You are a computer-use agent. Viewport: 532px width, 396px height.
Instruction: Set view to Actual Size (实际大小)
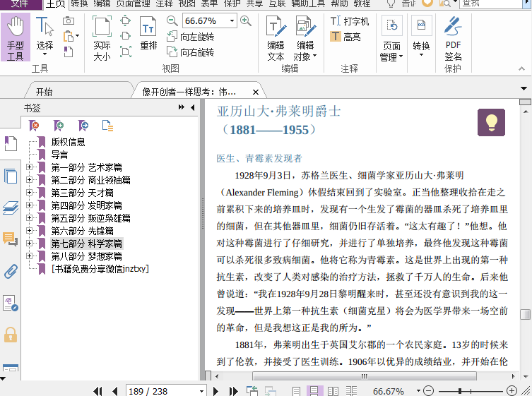[102, 38]
